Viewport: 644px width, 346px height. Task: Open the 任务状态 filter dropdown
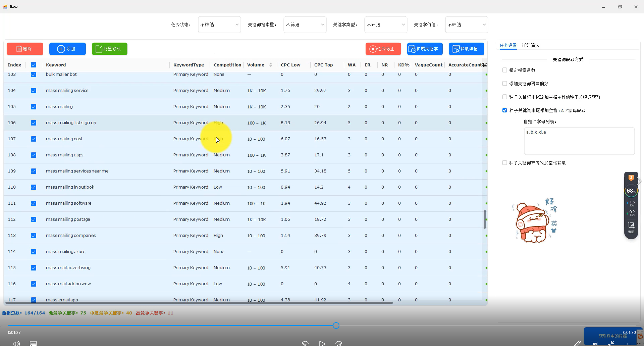[219, 25]
